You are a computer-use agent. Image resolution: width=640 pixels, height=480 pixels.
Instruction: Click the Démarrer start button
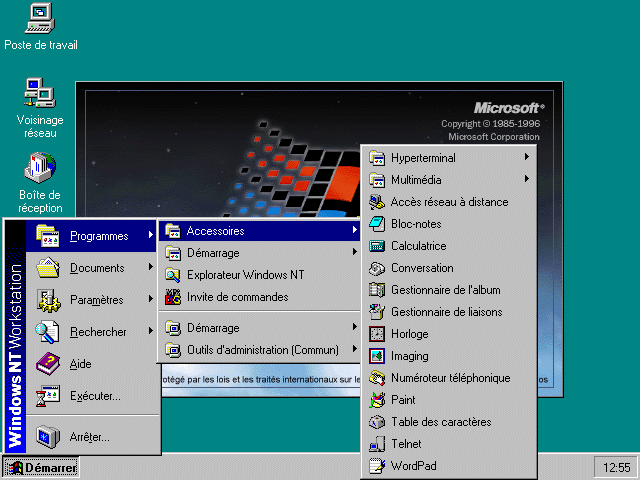click(x=41, y=467)
